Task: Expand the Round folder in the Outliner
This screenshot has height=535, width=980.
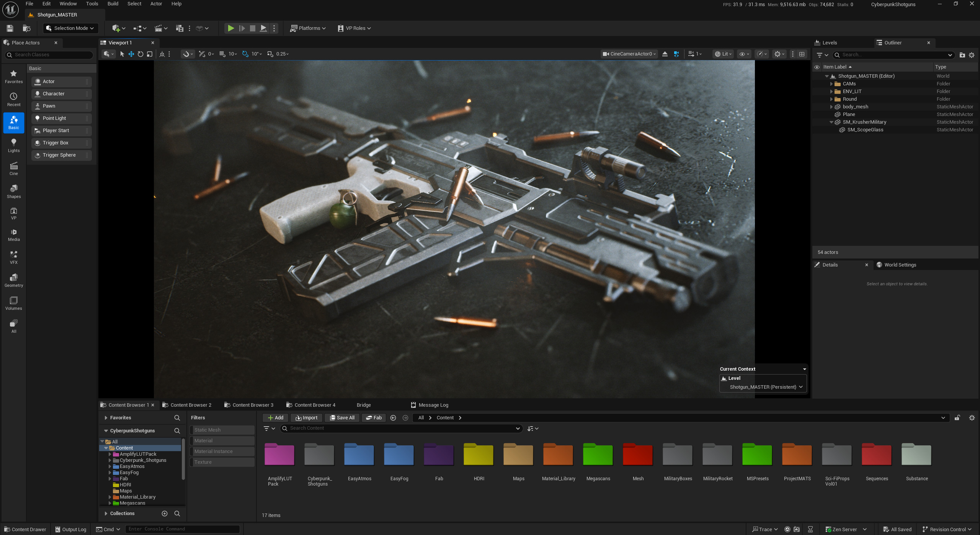Action: click(x=831, y=99)
